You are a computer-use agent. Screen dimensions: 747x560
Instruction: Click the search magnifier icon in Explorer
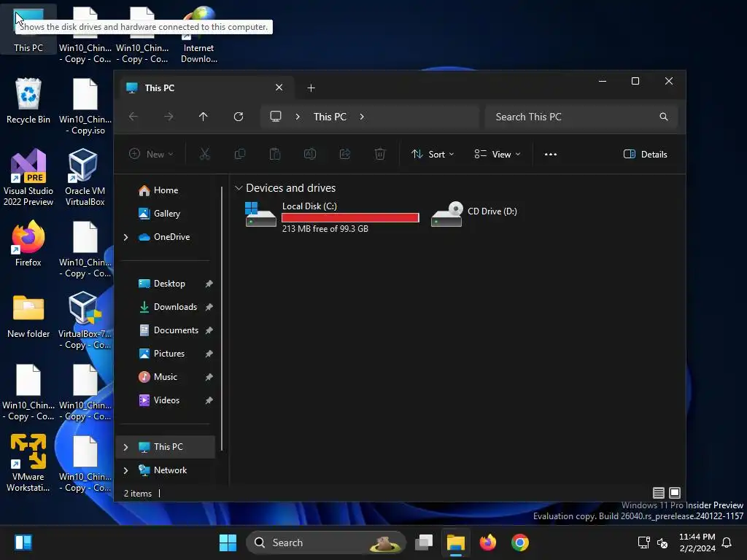[x=664, y=117]
